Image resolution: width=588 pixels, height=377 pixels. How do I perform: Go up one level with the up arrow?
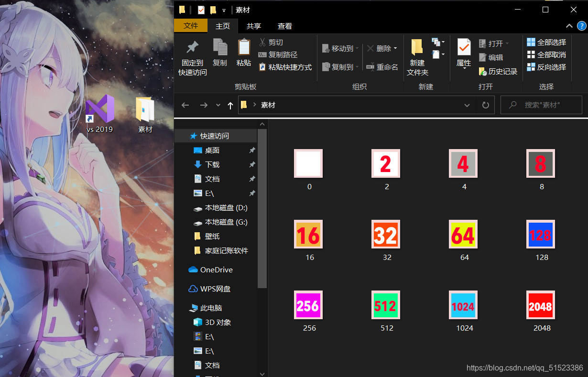click(230, 105)
